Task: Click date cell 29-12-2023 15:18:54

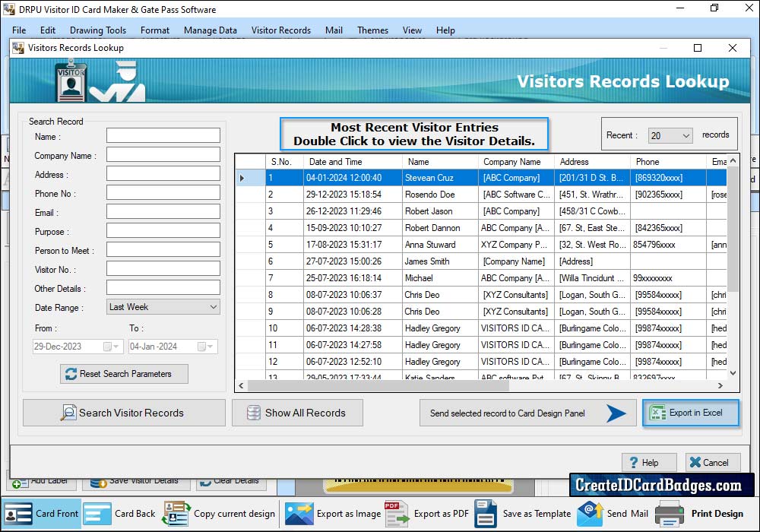Action: (353, 195)
